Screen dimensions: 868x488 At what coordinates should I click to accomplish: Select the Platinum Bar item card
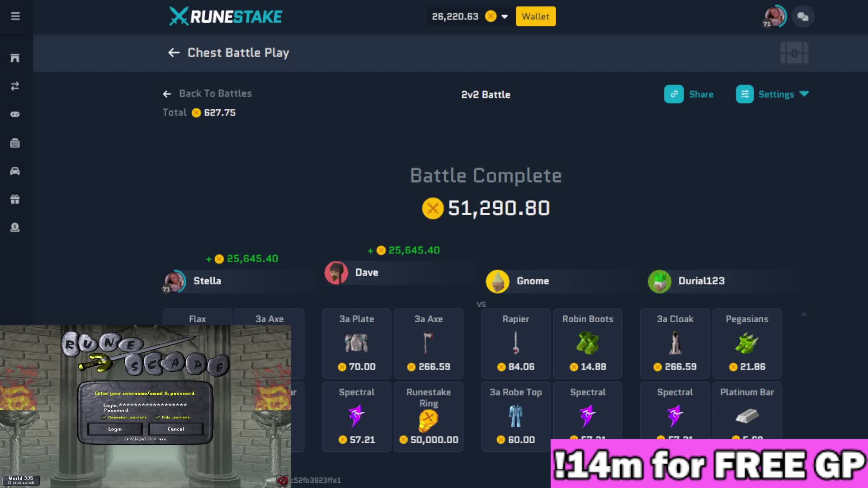(x=747, y=410)
